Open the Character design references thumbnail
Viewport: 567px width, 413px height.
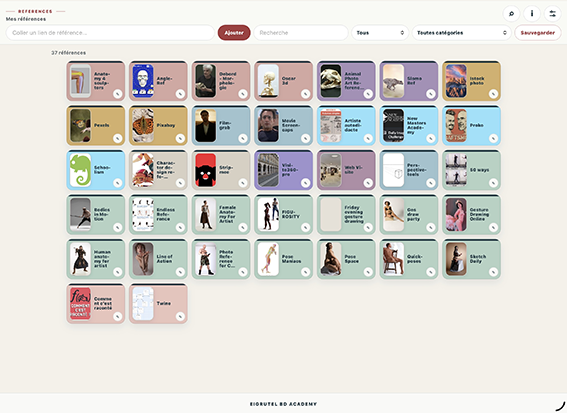click(143, 170)
